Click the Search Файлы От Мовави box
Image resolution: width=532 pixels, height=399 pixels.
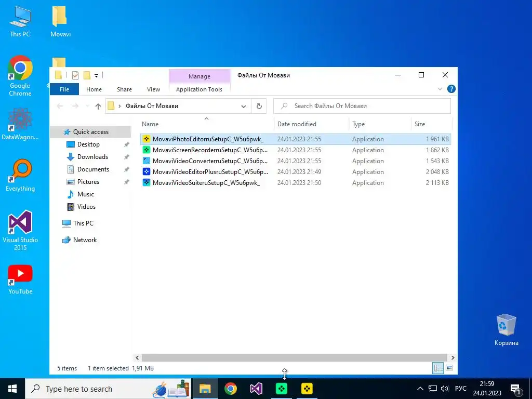point(362,106)
